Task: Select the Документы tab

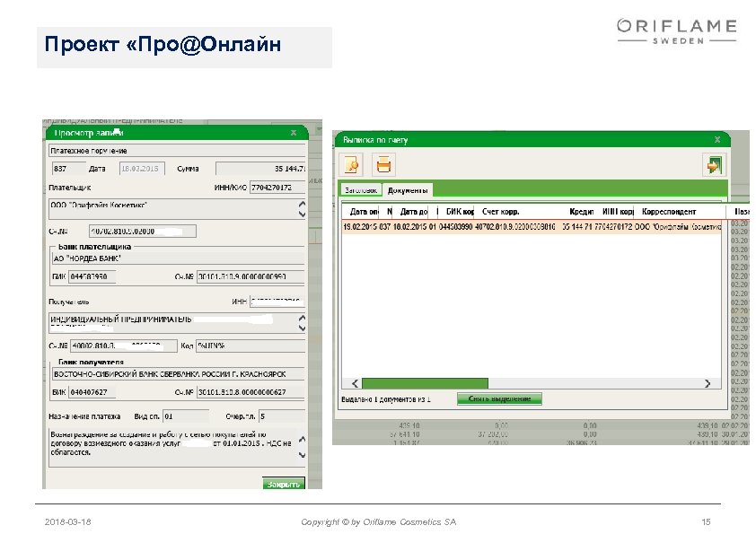Action: (408, 190)
